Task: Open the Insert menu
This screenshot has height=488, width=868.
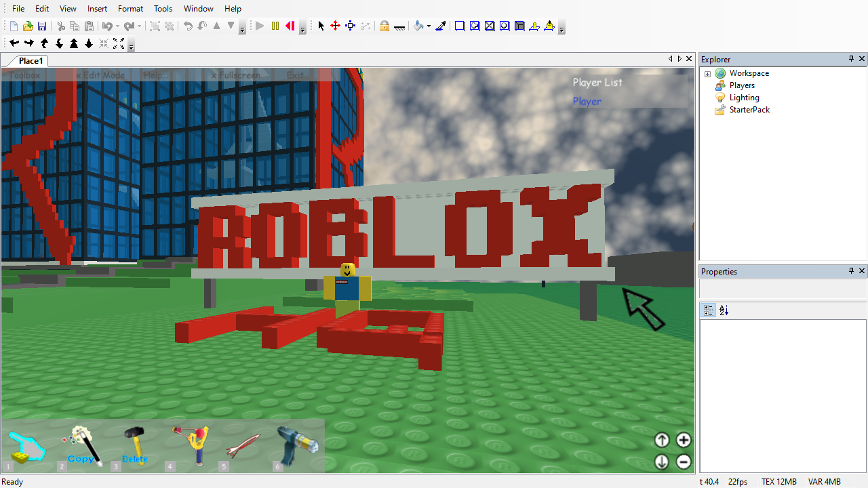Action: pos(97,9)
